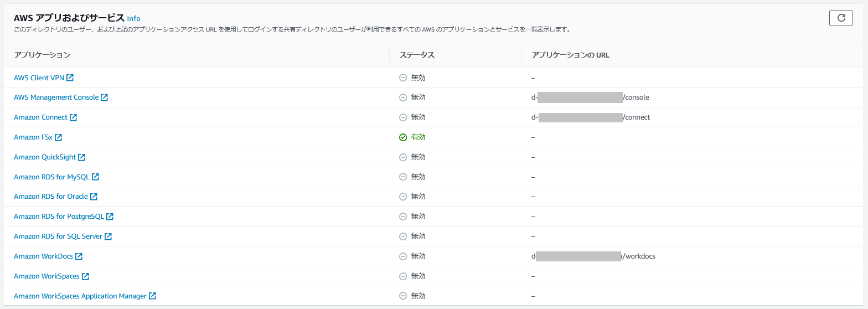Viewport: 868px width, 309px height.
Task: Click the disabled status icon for Amazon WorkDocs
Action: click(403, 256)
